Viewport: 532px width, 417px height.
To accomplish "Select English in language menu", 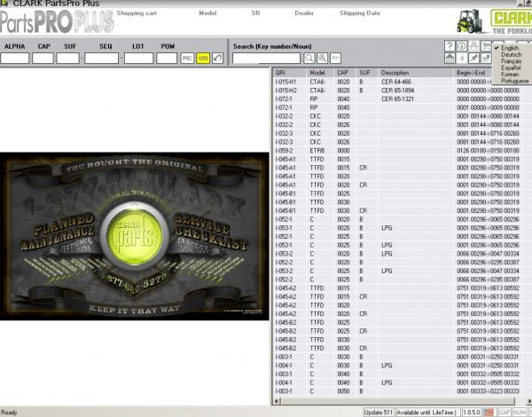I will 510,48.
